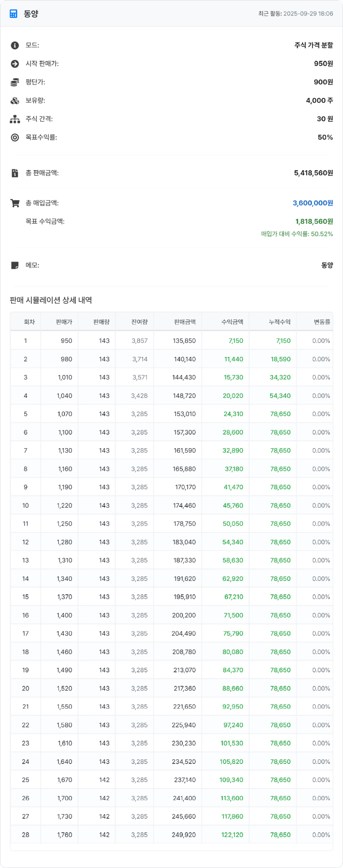
Task: Click the shopping cart icon beside 총 매입금액
Action: 14,202
